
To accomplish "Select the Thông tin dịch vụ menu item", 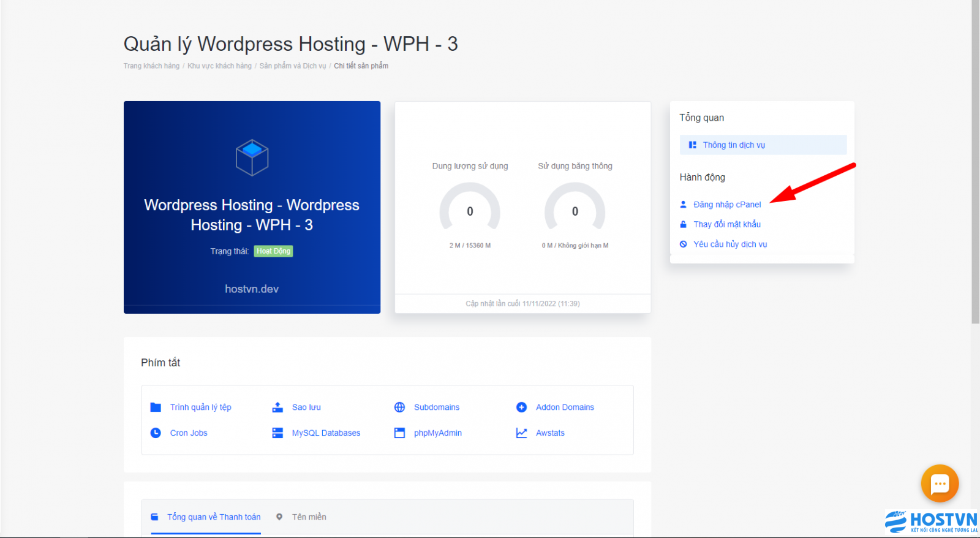I will coord(763,145).
